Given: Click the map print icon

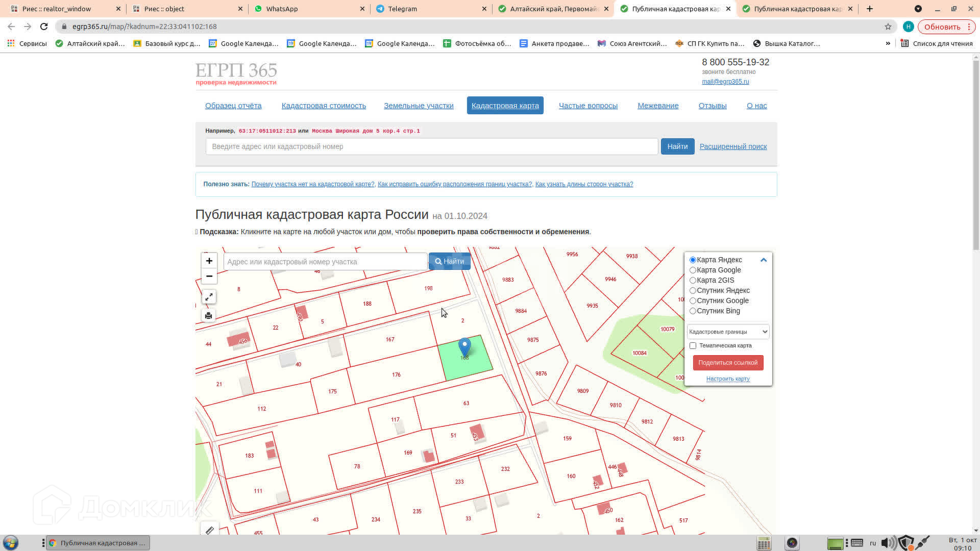Looking at the screenshot, I should click(209, 316).
